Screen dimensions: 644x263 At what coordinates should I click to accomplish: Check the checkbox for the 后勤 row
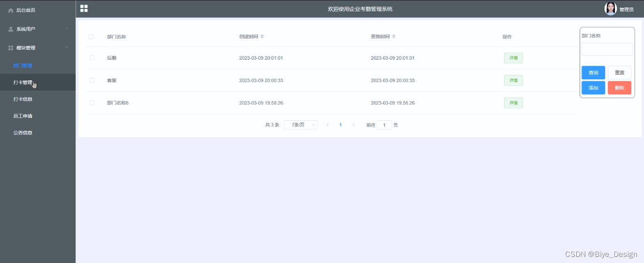(92, 58)
